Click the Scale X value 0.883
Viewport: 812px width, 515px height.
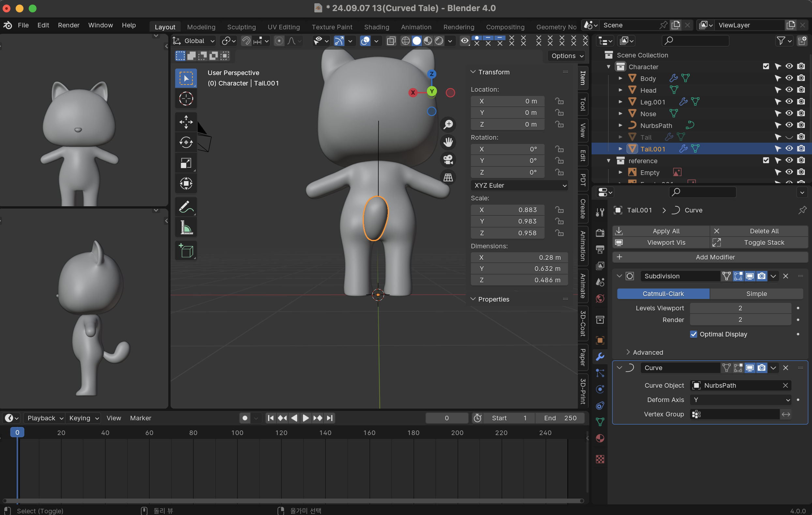tap(507, 210)
